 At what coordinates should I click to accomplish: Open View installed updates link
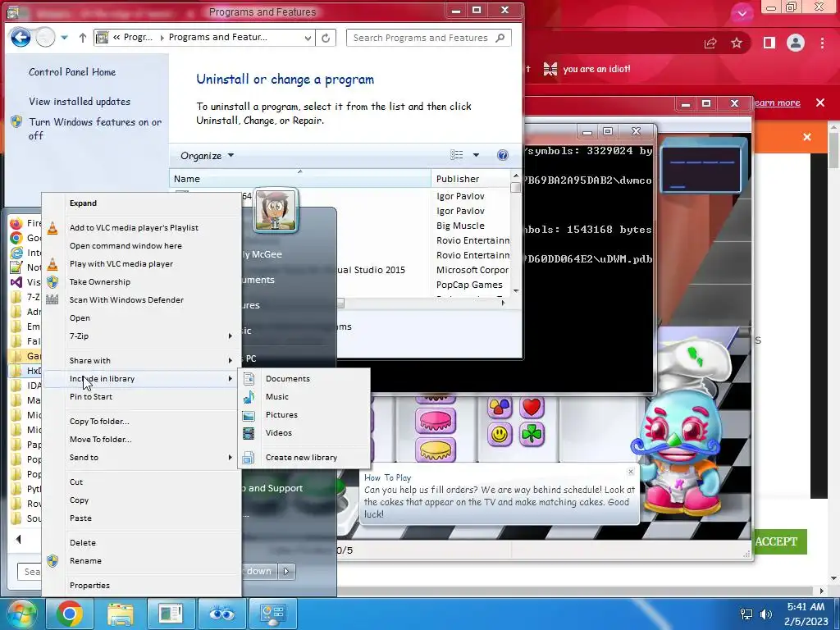(80, 101)
